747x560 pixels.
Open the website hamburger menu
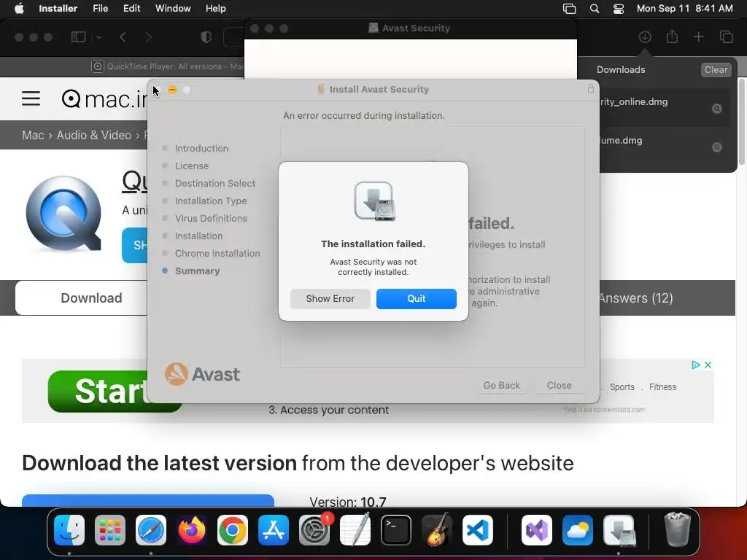31,98
